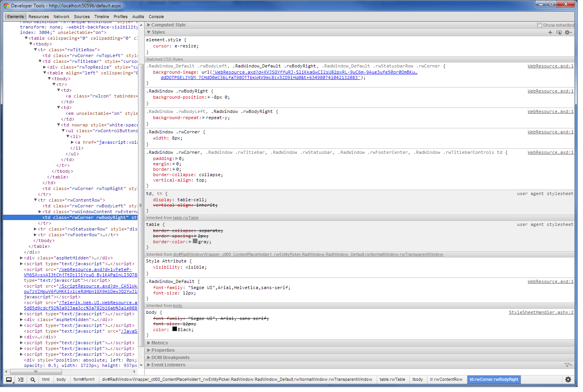Open StyleSheetHandler.ashx:2 source link
Screen dimensions: 583x392
tap(541, 313)
